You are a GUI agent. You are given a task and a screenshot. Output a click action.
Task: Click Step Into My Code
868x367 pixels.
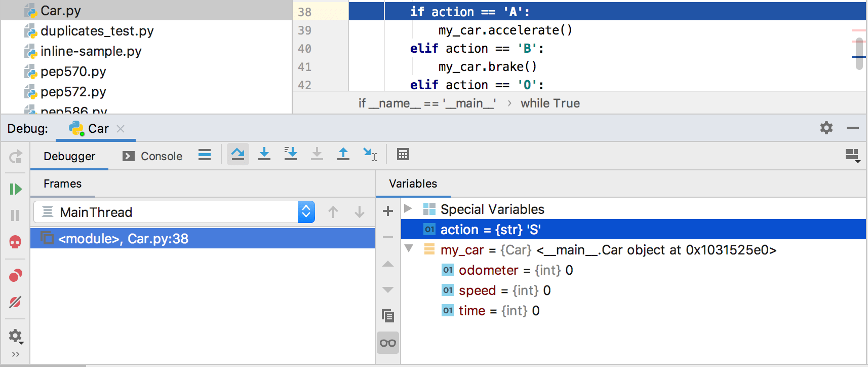[291, 154]
